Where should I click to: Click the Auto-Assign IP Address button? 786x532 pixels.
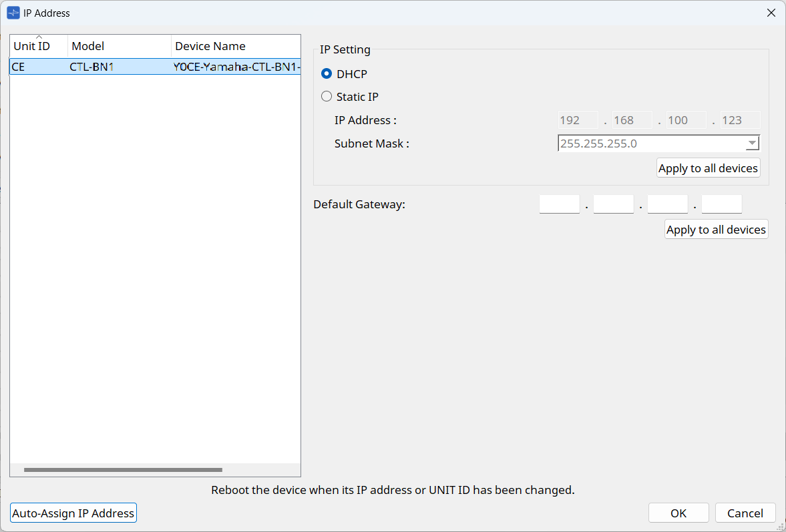pyautogui.click(x=73, y=513)
